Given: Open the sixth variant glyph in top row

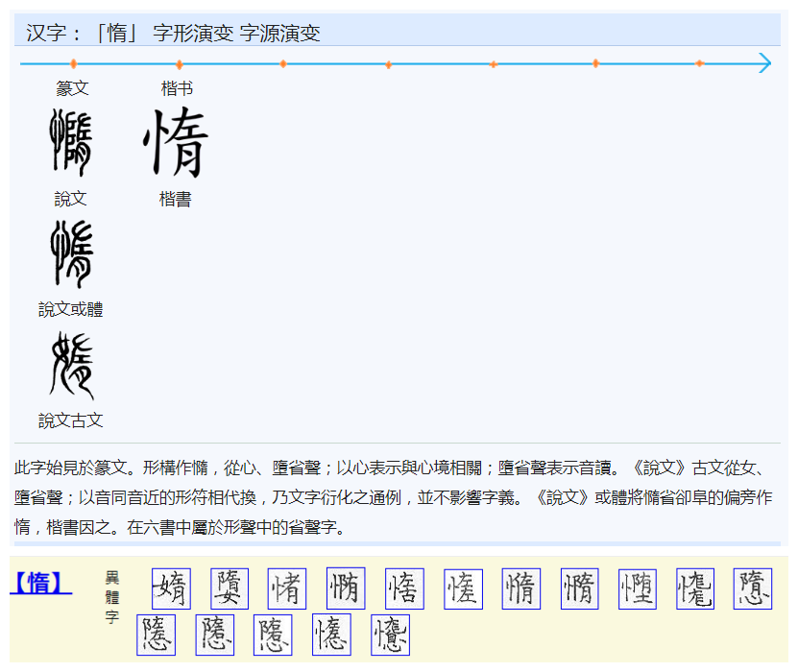Looking at the screenshot, I should [x=463, y=589].
